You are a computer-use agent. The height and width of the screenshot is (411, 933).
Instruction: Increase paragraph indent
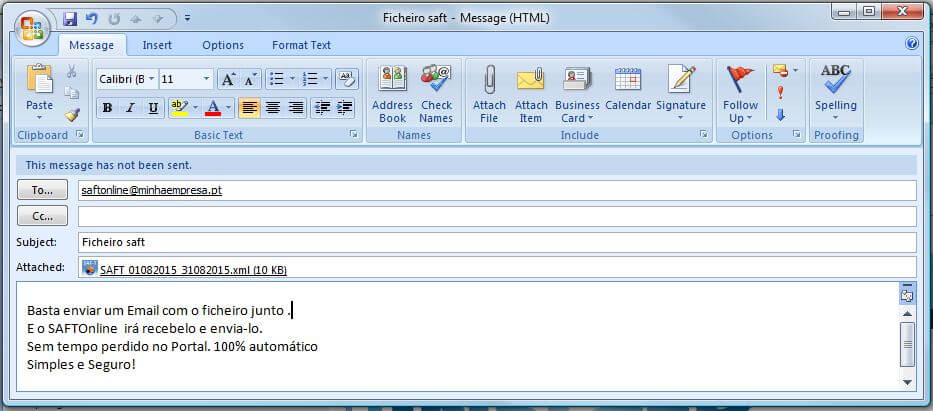345,108
